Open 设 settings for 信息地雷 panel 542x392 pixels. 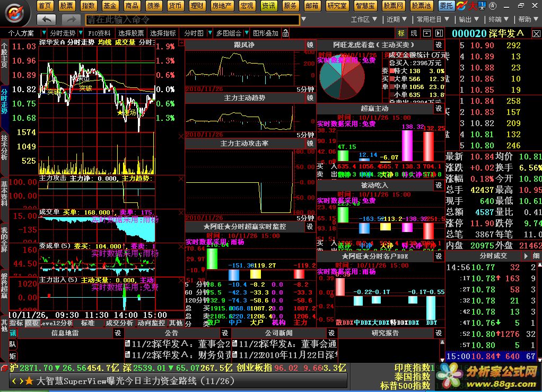[118, 333]
